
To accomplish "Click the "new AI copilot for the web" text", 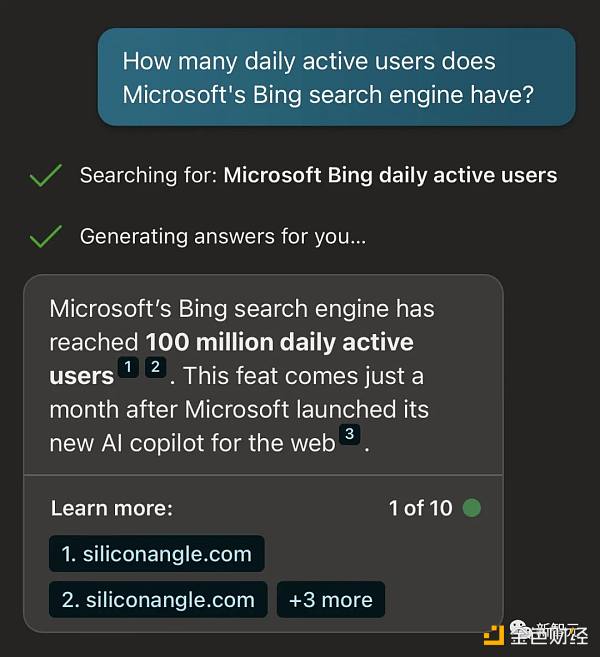I will click(x=192, y=443).
